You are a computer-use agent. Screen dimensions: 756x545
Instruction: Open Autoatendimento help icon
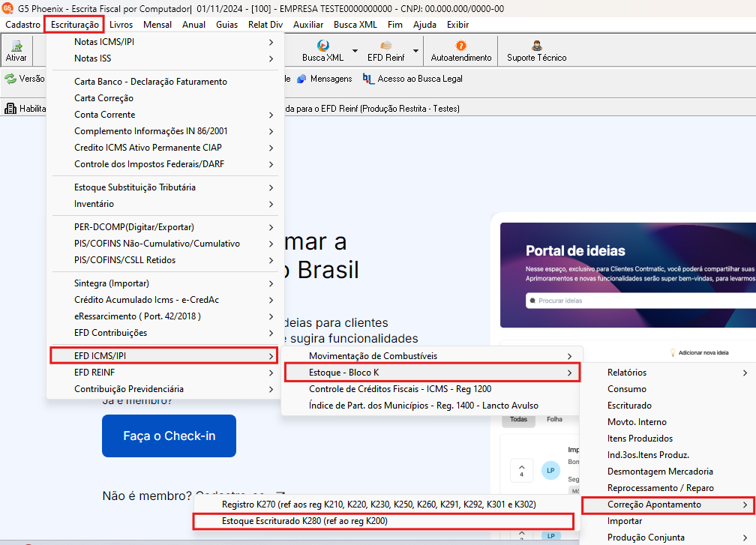(x=461, y=46)
